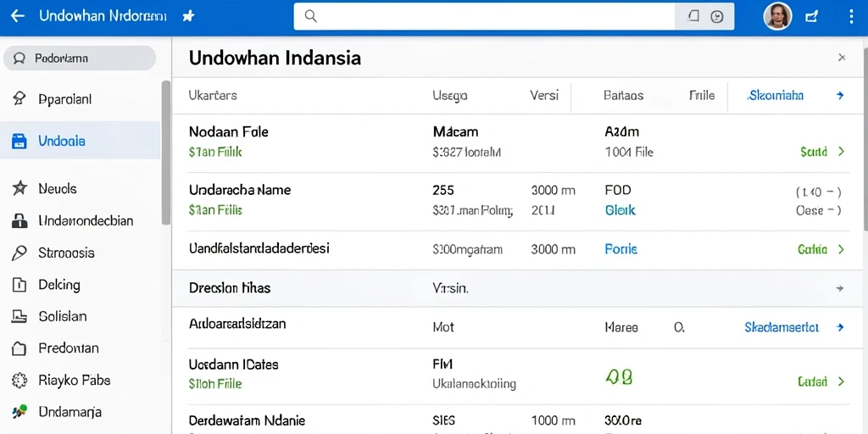Click the edit-note icon beside avatar

811,17
